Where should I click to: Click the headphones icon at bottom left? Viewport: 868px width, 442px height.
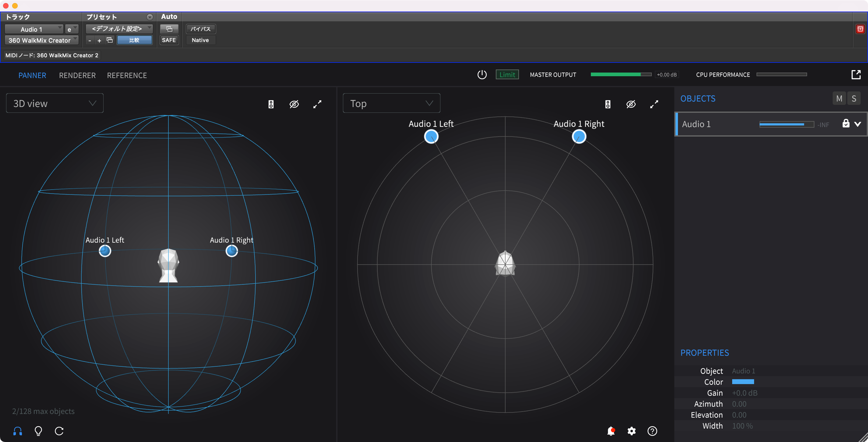pyautogui.click(x=18, y=430)
